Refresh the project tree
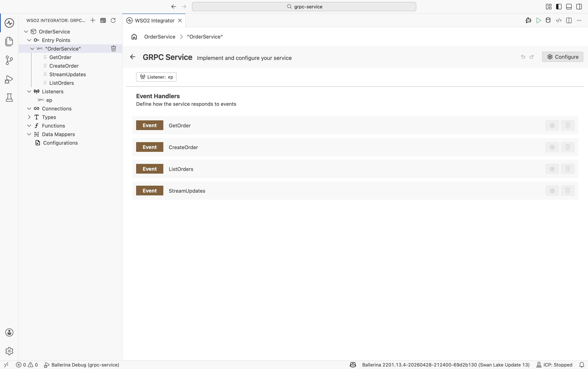Viewport: 588px width, 369px height. coord(113,20)
